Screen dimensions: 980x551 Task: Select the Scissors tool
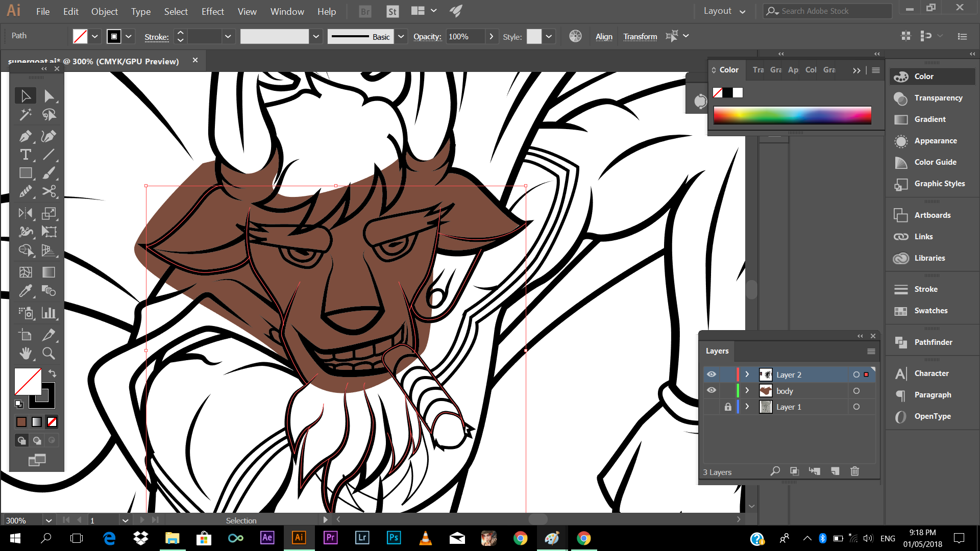48,192
